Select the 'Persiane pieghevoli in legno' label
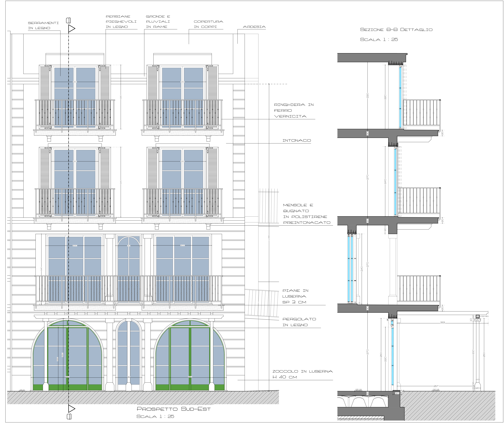The width and height of the screenshot is (504, 428). pyautogui.click(x=121, y=22)
